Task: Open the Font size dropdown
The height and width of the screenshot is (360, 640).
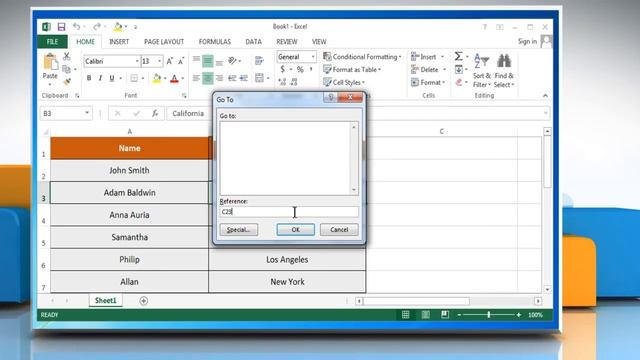Action: click(159, 61)
